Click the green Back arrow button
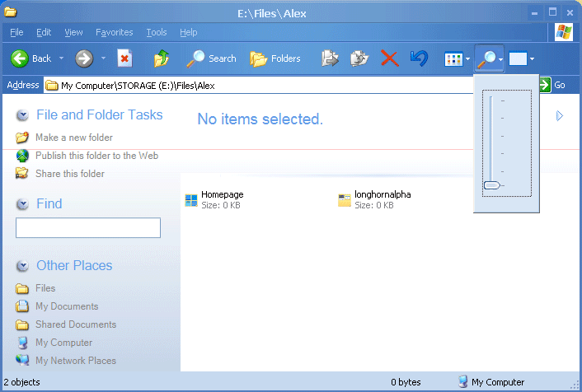582x392 pixels. [x=19, y=58]
